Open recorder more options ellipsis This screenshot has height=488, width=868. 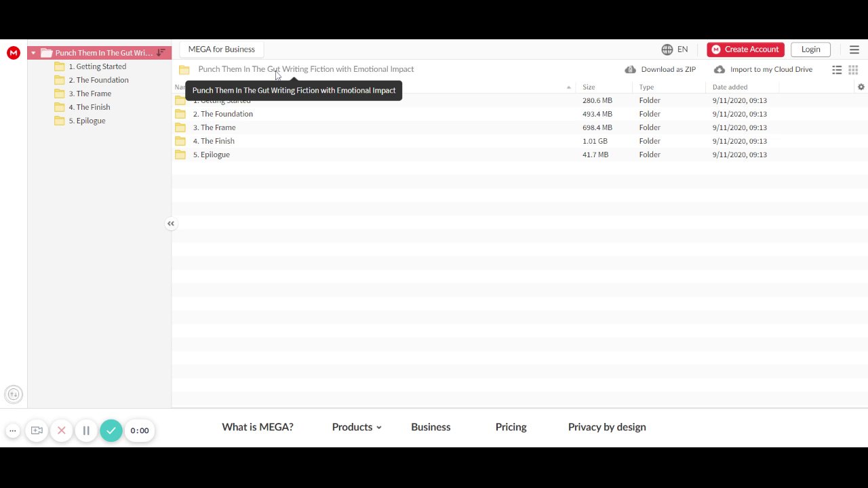pos(12,430)
